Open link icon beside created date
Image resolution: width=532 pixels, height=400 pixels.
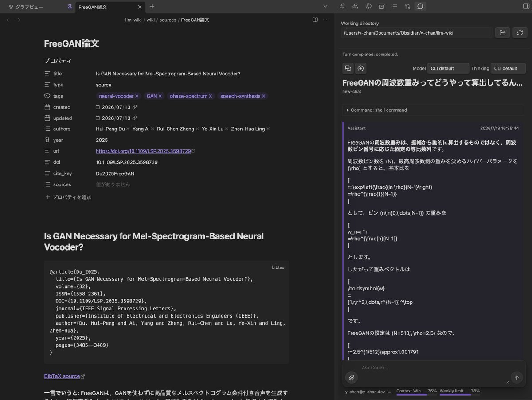tap(135, 107)
